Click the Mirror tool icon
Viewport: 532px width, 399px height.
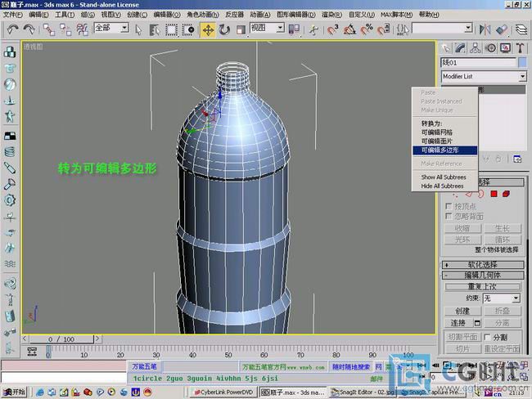[485, 29]
